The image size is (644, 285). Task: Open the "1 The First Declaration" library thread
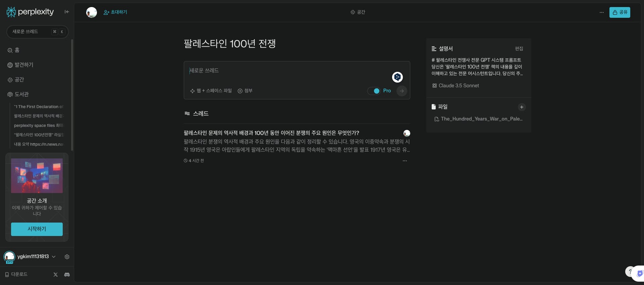(x=39, y=107)
